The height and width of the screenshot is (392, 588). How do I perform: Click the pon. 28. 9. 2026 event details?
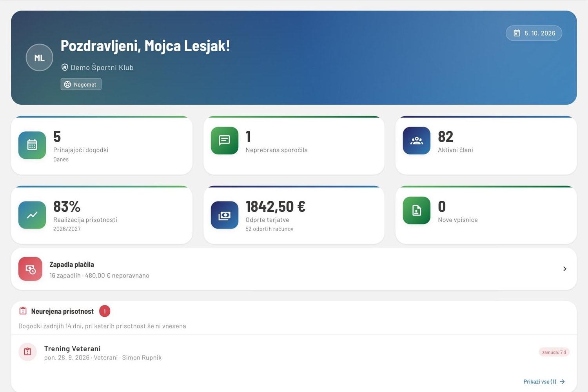click(103, 358)
